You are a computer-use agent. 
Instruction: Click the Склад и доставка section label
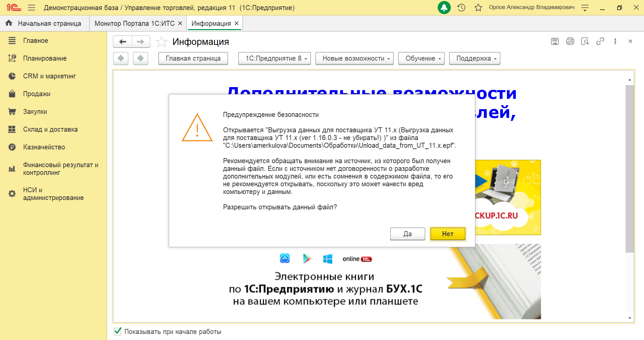pos(50,129)
